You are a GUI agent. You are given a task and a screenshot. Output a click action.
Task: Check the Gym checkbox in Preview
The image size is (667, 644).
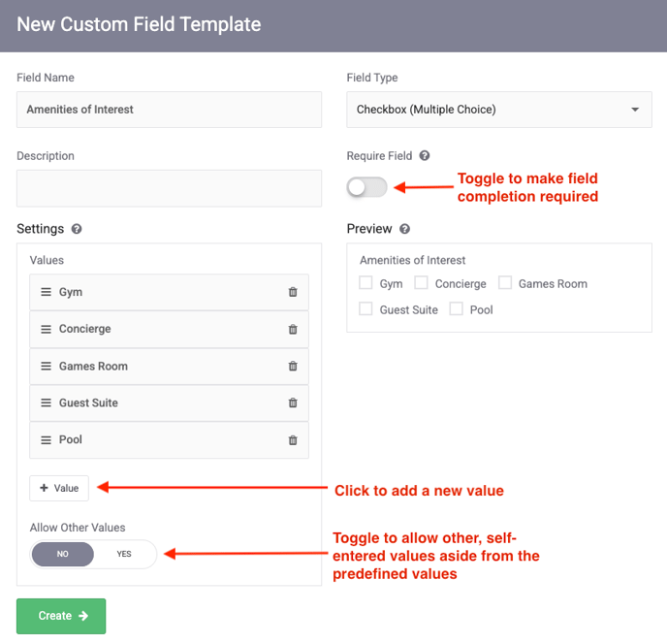[x=365, y=282]
